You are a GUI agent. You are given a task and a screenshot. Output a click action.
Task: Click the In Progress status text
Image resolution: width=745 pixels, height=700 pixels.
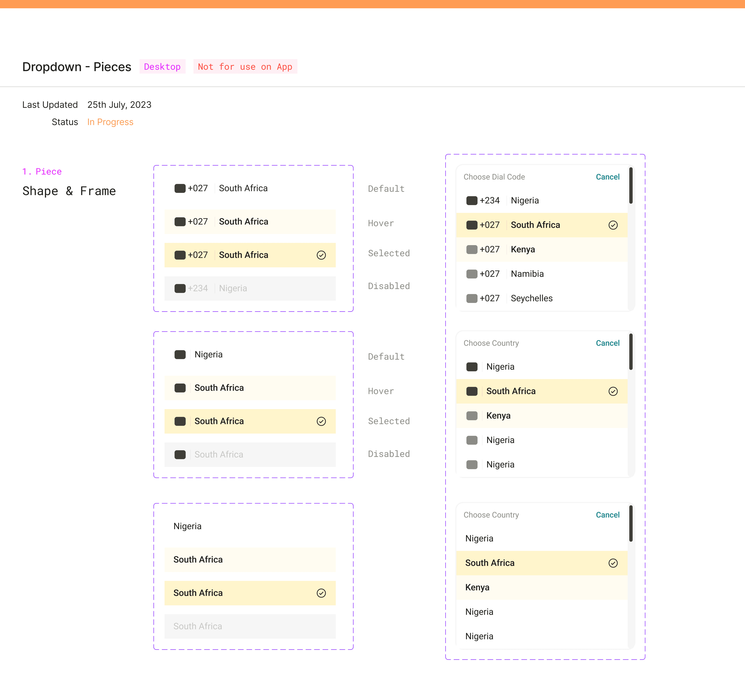coord(110,122)
